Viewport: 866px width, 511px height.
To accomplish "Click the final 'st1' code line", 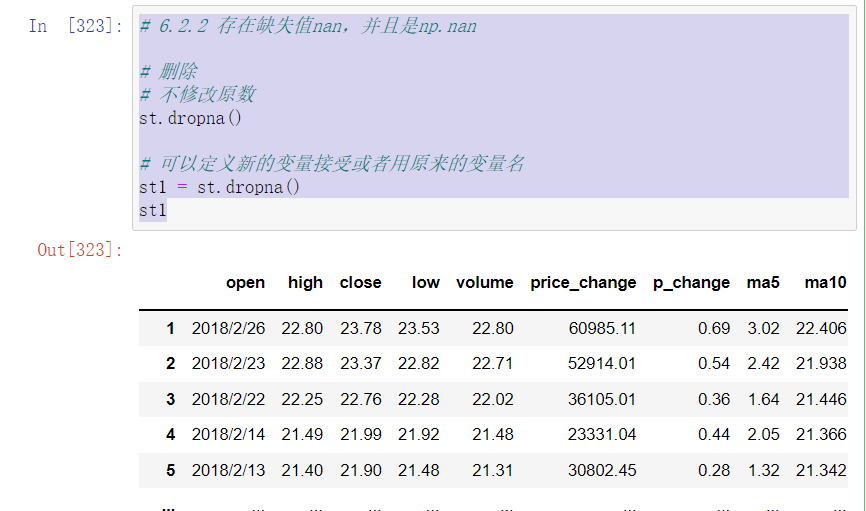I will (x=153, y=210).
